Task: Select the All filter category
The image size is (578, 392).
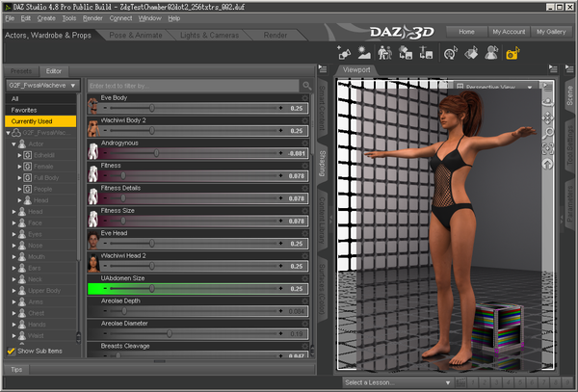Action: 40,99
